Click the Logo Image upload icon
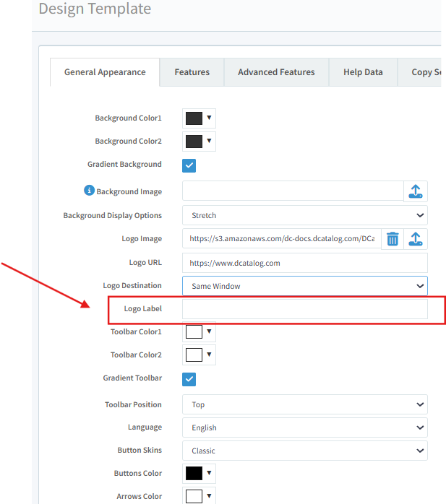Screen dimensions: 446x504 coord(416,239)
